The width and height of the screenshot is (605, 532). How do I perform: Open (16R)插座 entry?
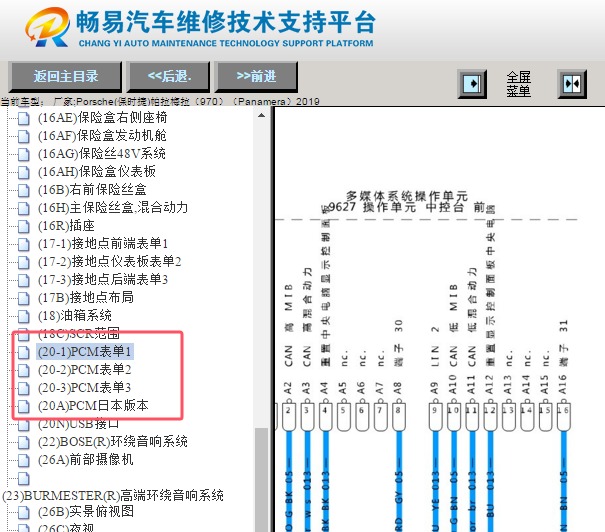(x=66, y=226)
